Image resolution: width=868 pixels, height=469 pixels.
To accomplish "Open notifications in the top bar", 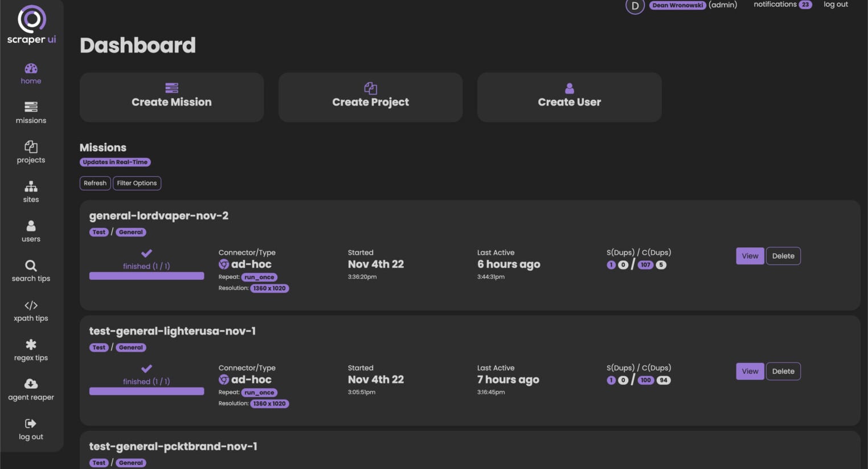I will tap(775, 5).
